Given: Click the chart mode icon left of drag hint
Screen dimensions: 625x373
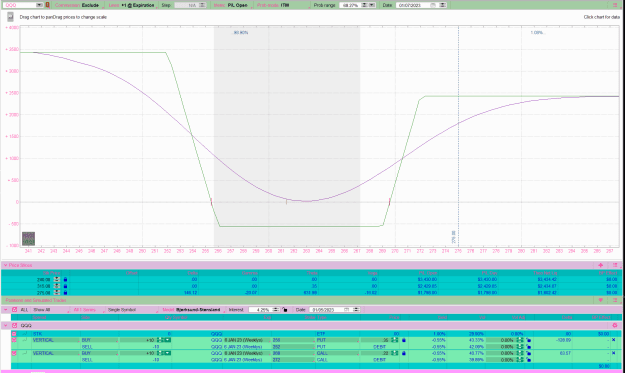Looking at the screenshot, I should pos(10,17).
